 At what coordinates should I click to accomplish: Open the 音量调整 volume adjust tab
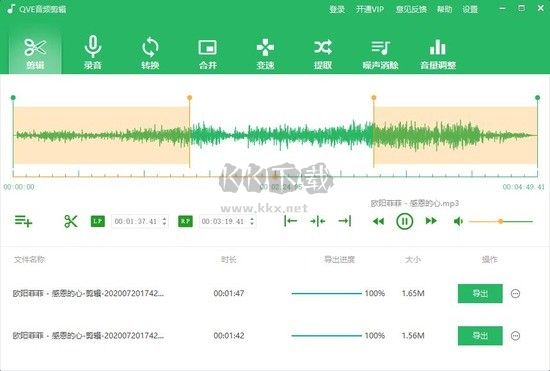pyautogui.click(x=438, y=53)
